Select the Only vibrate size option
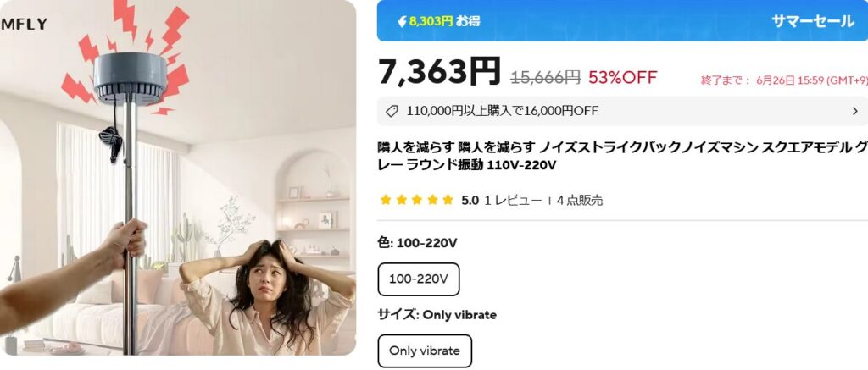Image resolution: width=868 pixels, height=370 pixels. tap(425, 351)
